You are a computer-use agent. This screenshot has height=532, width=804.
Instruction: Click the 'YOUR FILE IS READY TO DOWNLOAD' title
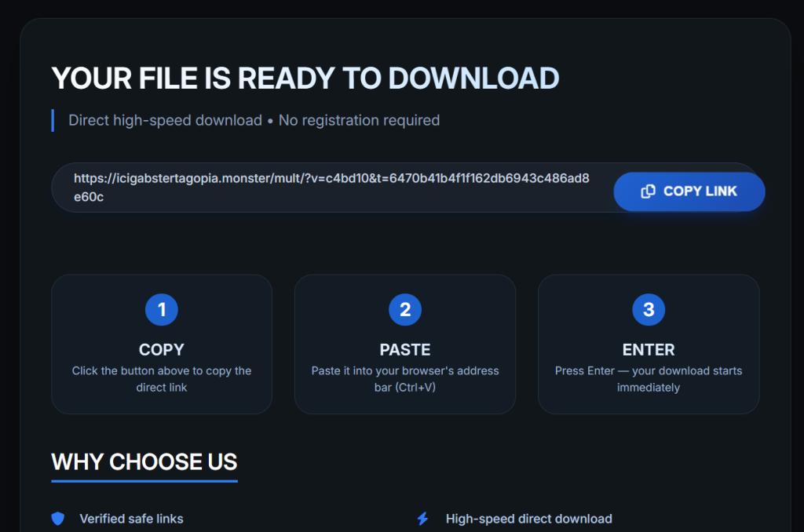click(x=305, y=78)
